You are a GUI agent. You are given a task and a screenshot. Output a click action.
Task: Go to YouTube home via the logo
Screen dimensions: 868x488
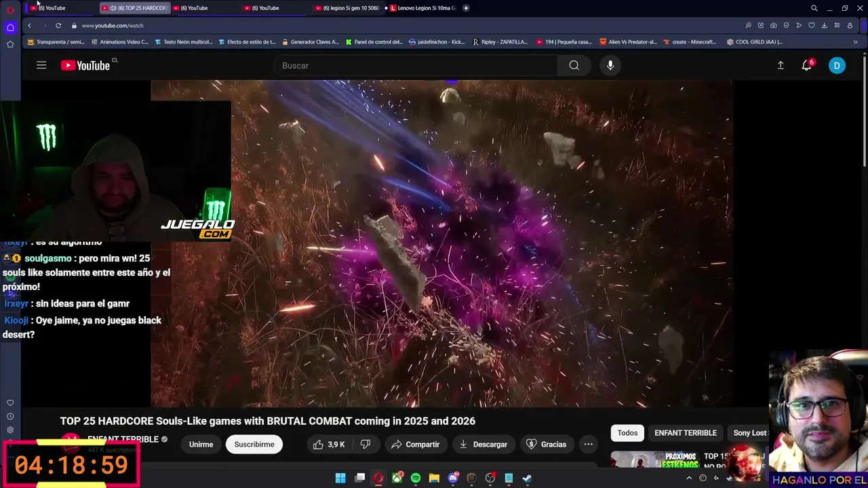pyautogui.click(x=85, y=65)
